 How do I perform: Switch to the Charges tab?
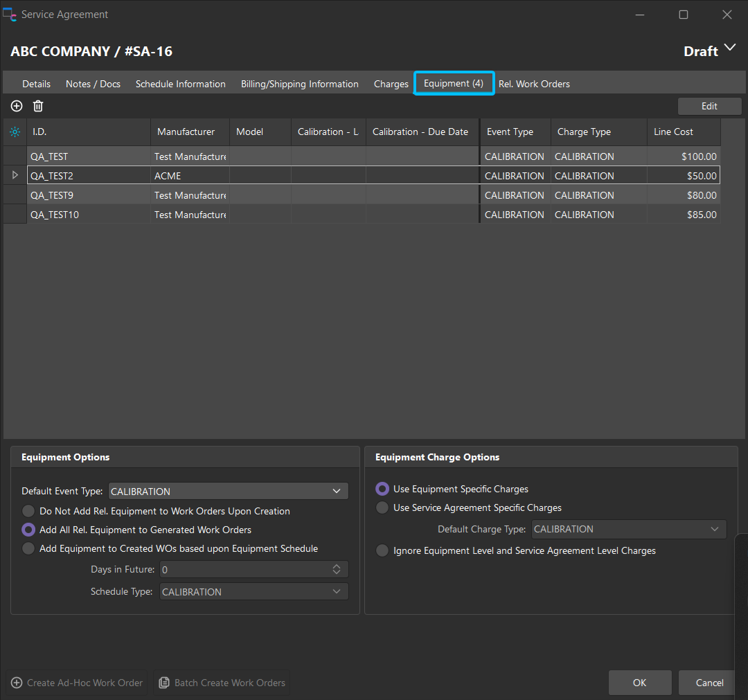[391, 84]
